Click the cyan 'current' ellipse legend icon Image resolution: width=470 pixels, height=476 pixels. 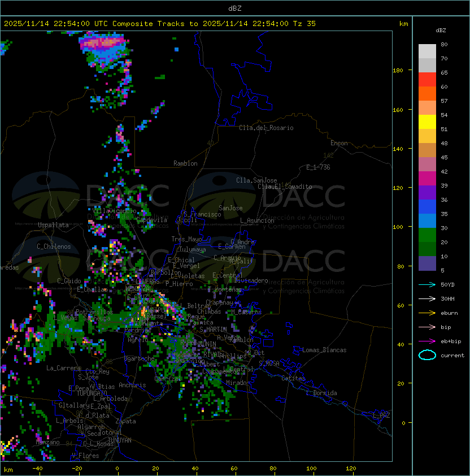(427, 355)
